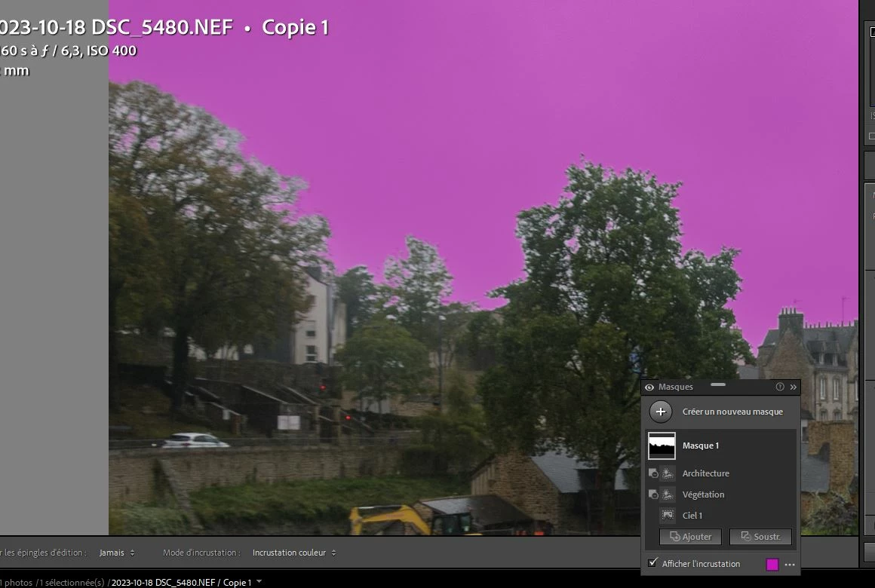Click the 'Créer un nouveau masque' label
The image size is (875, 588).
click(732, 412)
